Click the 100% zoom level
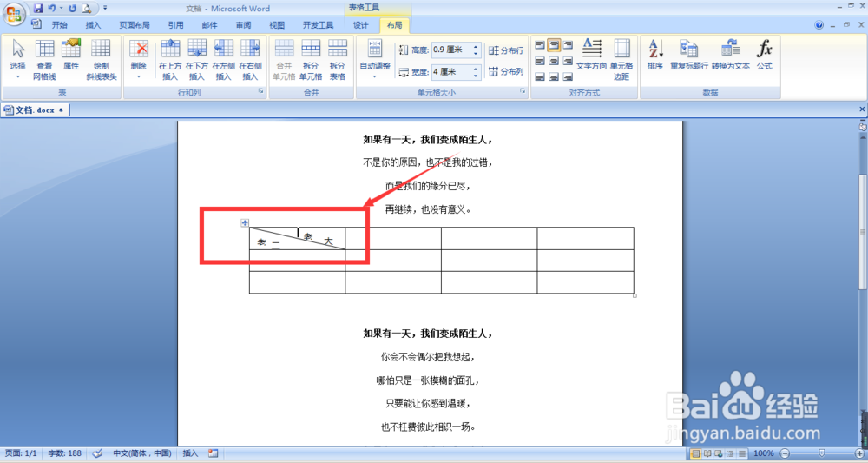 (x=764, y=453)
